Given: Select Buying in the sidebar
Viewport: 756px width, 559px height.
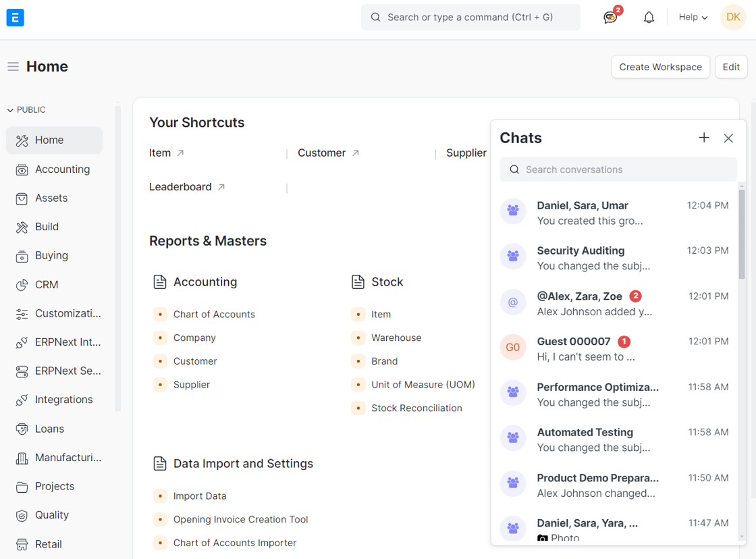Looking at the screenshot, I should coord(51,255).
